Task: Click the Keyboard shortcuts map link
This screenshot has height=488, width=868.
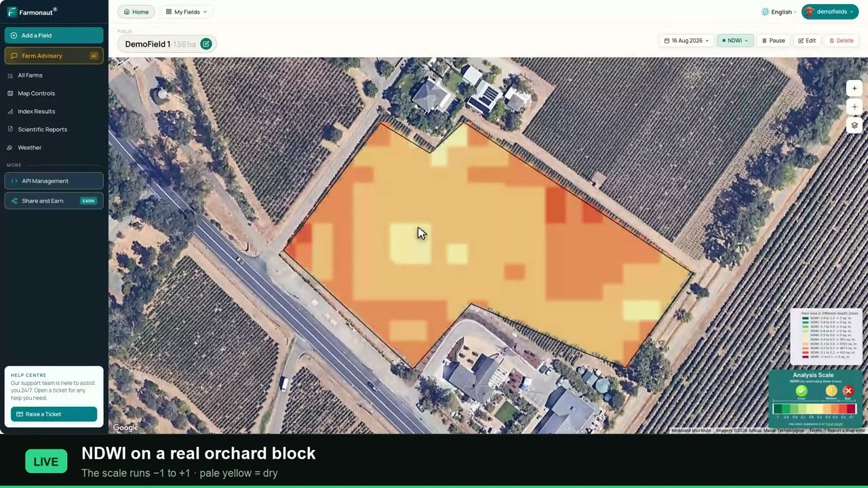Action: point(691,430)
